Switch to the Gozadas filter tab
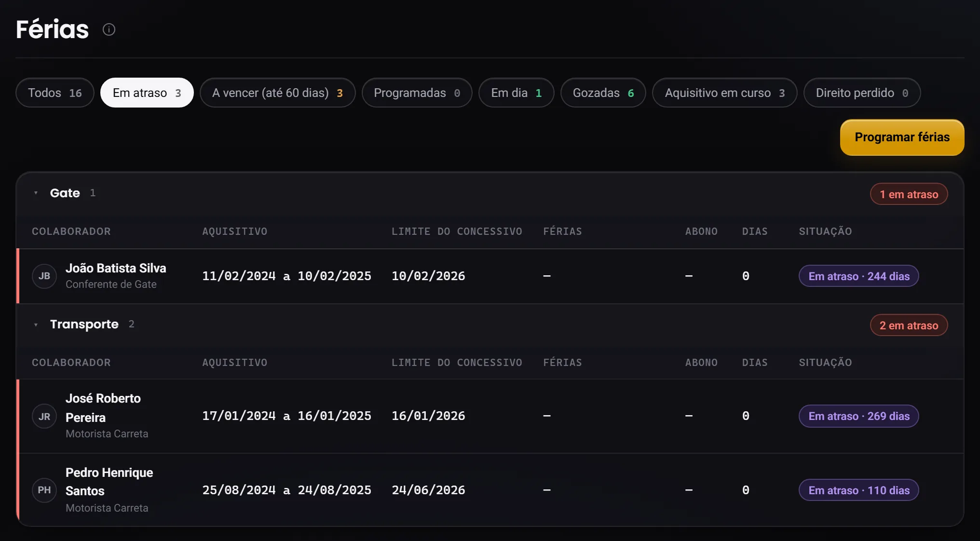The width and height of the screenshot is (980, 541). tap(603, 93)
